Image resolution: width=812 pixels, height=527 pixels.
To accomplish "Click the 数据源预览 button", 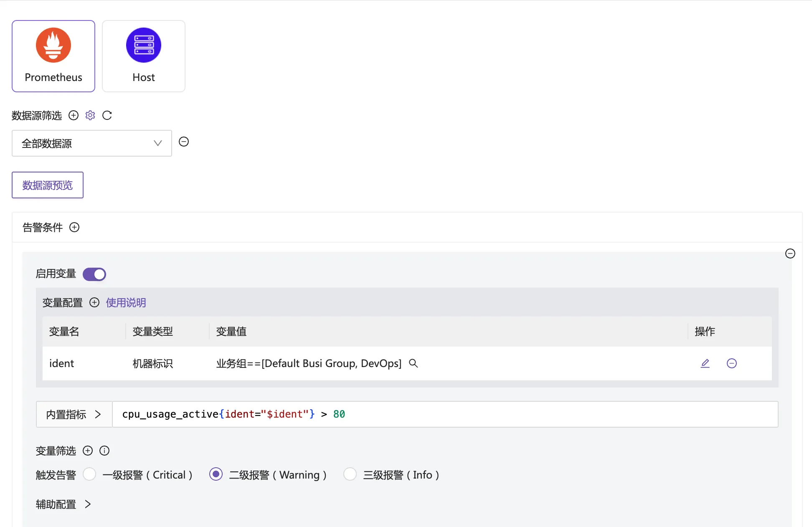I will (48, 185).
